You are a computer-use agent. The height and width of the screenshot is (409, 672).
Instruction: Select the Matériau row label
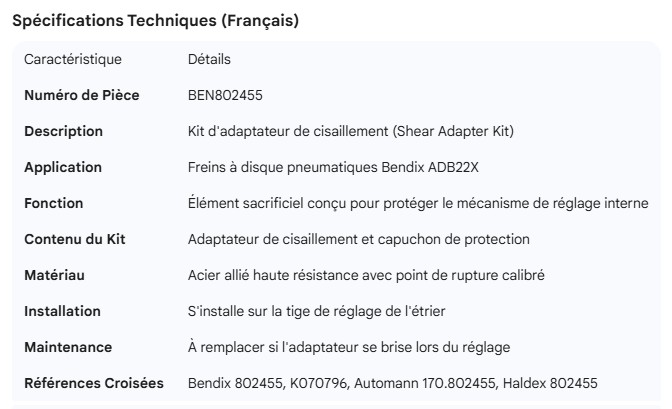[x=54, y=275]
